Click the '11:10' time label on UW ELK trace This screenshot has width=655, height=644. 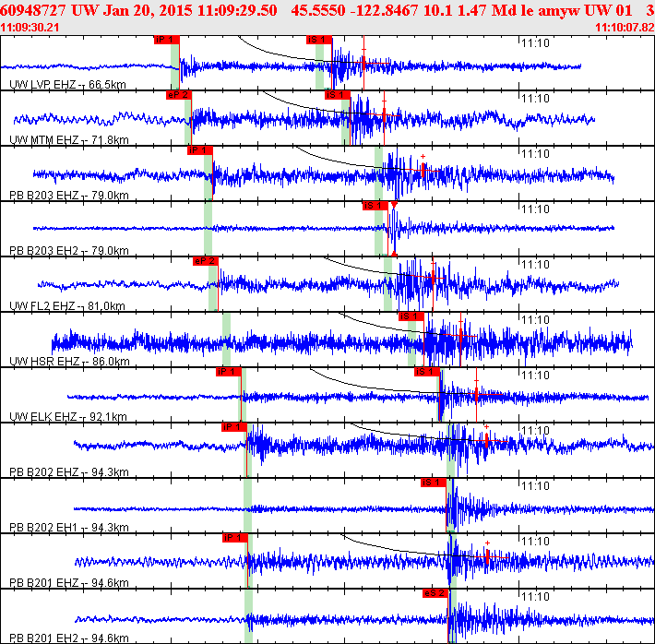click(x=535, y=376)
